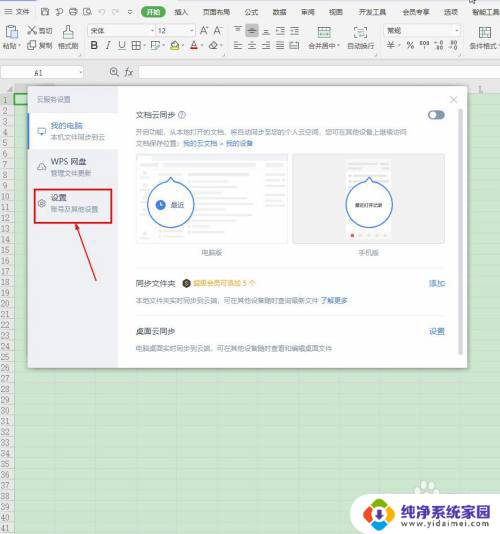Expand the 合并居中 dropdown arrow
Screen dimensions: 500x534
338,46
